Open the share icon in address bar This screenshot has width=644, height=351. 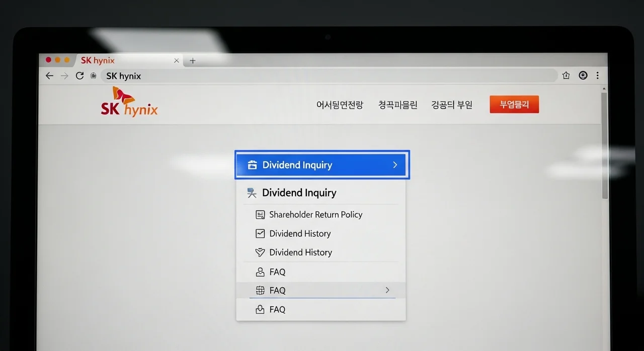(566, 75)
